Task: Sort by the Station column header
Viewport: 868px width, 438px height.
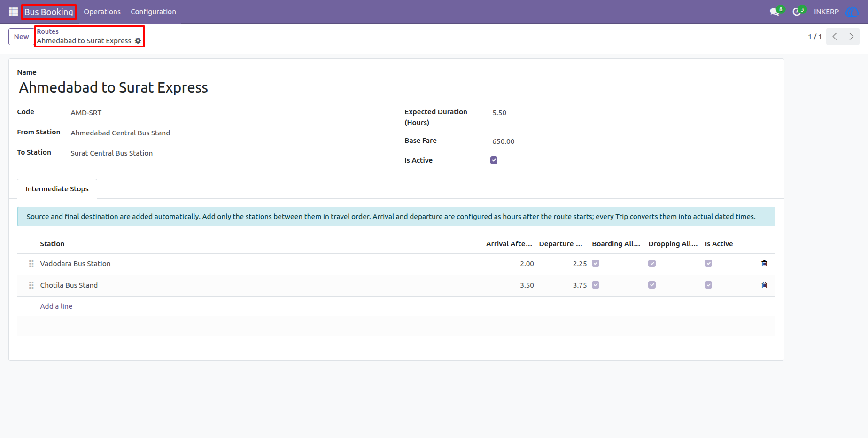Action: point(52,244)
